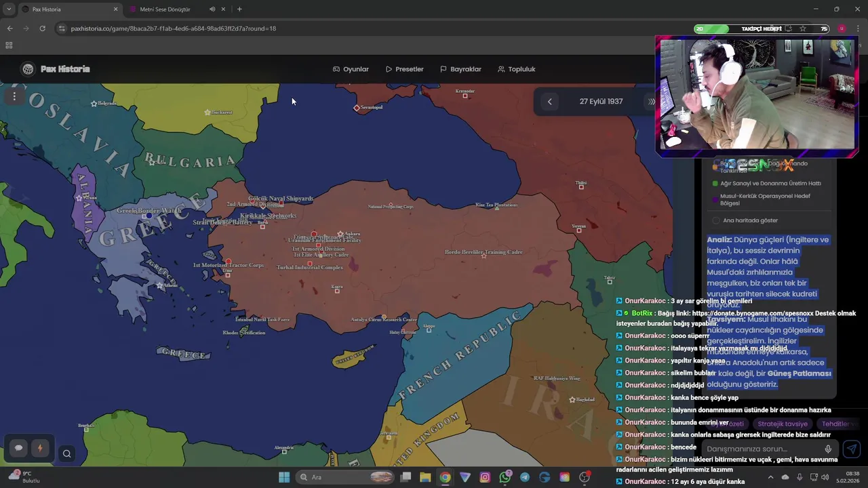Screen dimensions: 868x488
Task: Click the Sevastopol city marker
Action: pos(357,108)
